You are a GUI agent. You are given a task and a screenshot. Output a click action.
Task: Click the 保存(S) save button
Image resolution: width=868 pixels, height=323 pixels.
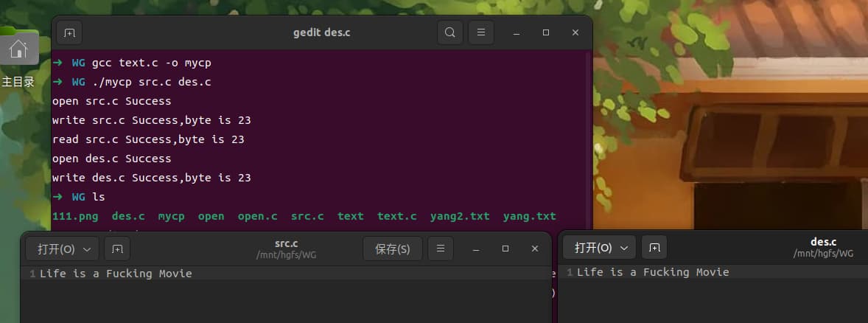point(392,249)
